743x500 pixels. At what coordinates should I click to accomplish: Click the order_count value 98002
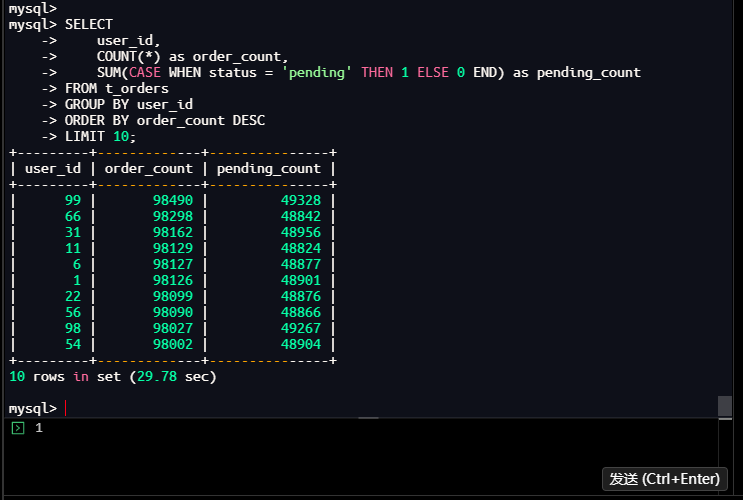[x=173, y=345]
